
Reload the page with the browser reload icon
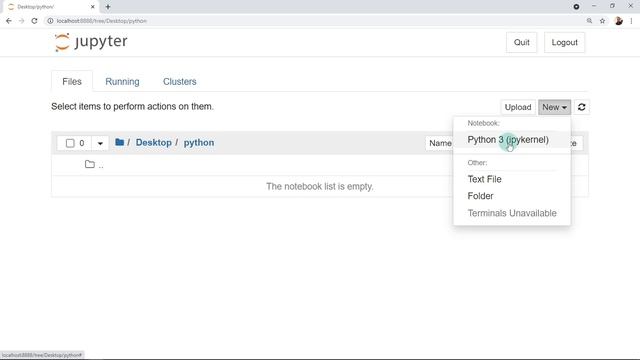tap(34, 21)
